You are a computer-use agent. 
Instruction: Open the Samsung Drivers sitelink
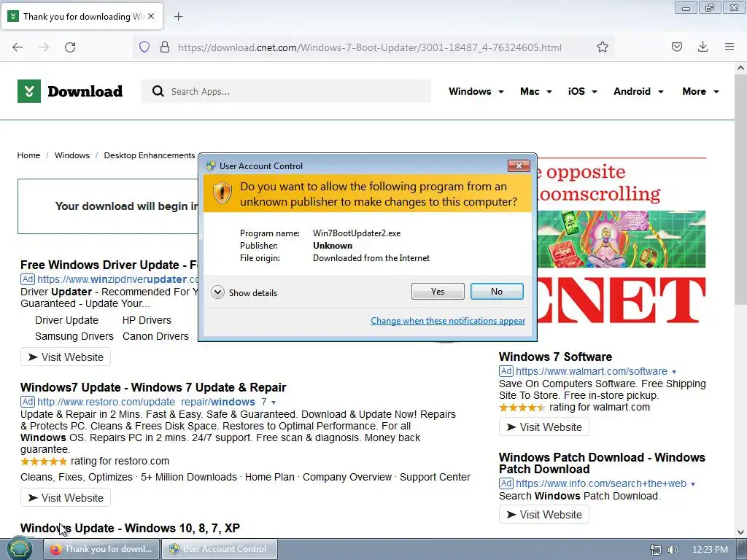click(74, 336)
